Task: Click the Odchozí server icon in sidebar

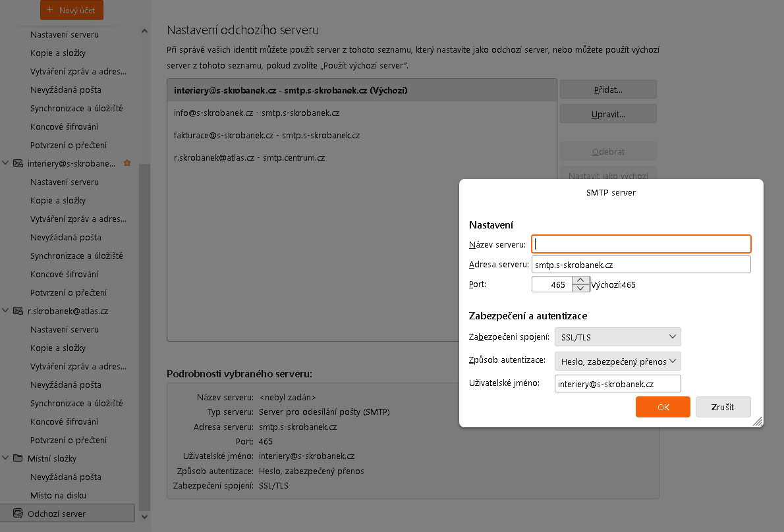Action: (17, 514)
